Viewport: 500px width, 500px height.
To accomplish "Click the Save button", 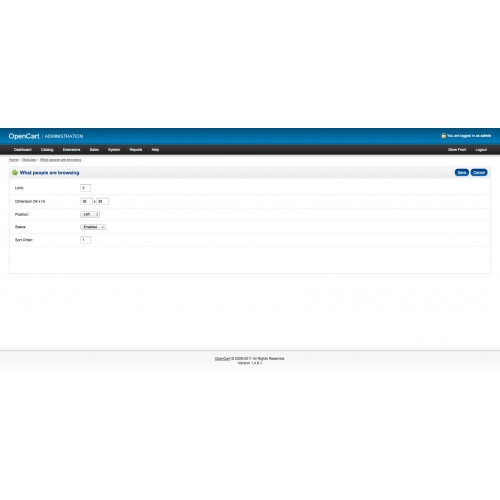I will click(462, 172).
